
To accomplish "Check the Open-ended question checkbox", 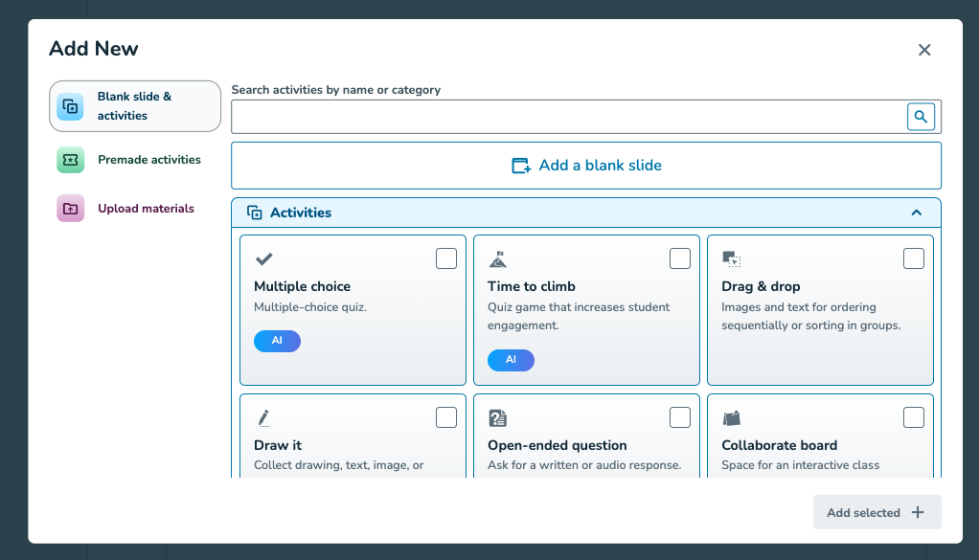I will [680, 417].
